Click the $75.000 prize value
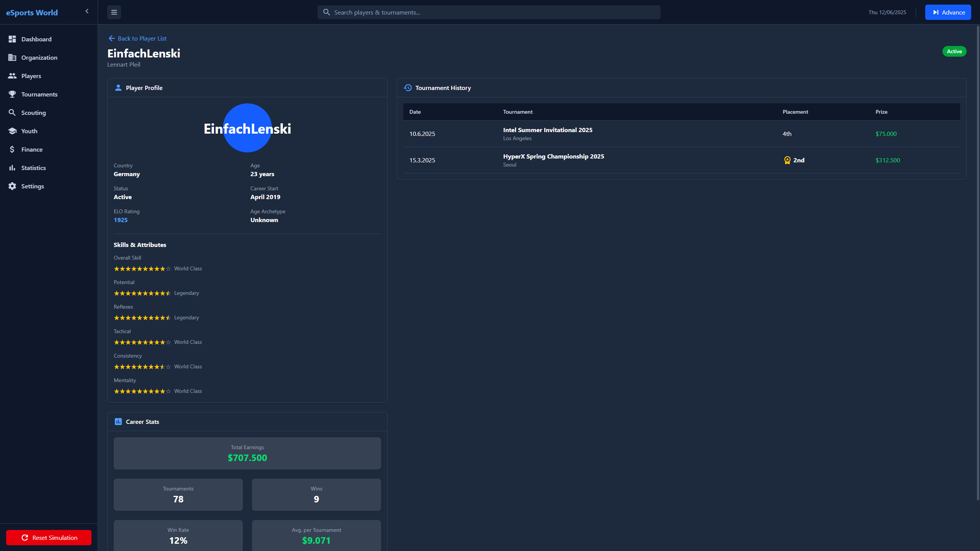 coord(886,134)
